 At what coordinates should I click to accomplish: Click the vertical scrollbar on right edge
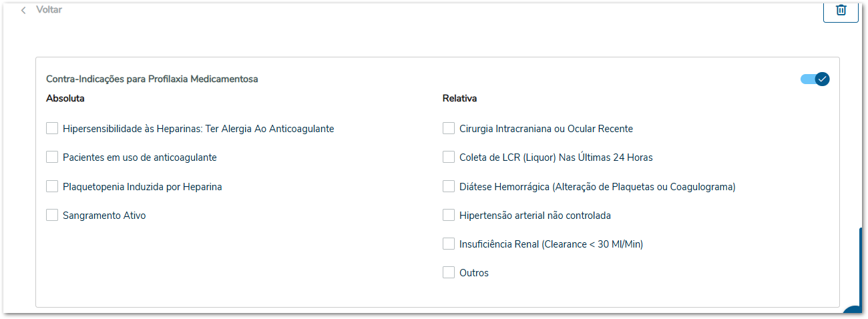tap(861, 267)
